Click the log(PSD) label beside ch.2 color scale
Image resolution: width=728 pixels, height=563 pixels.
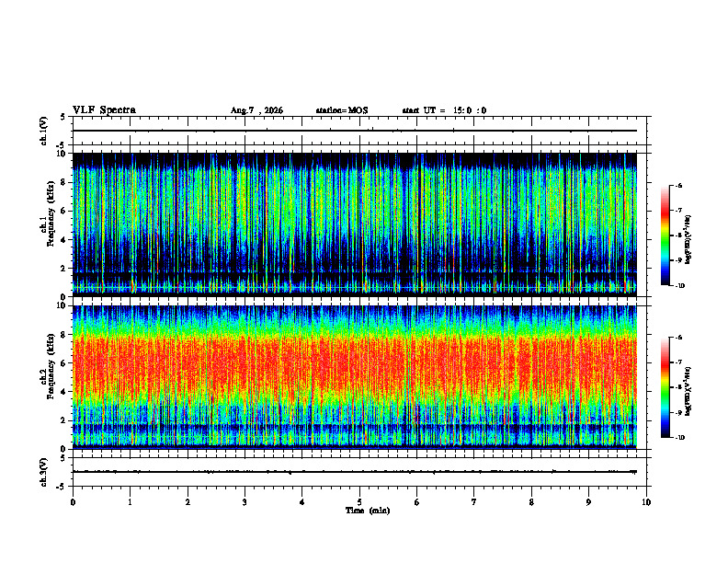pos(688,391)
